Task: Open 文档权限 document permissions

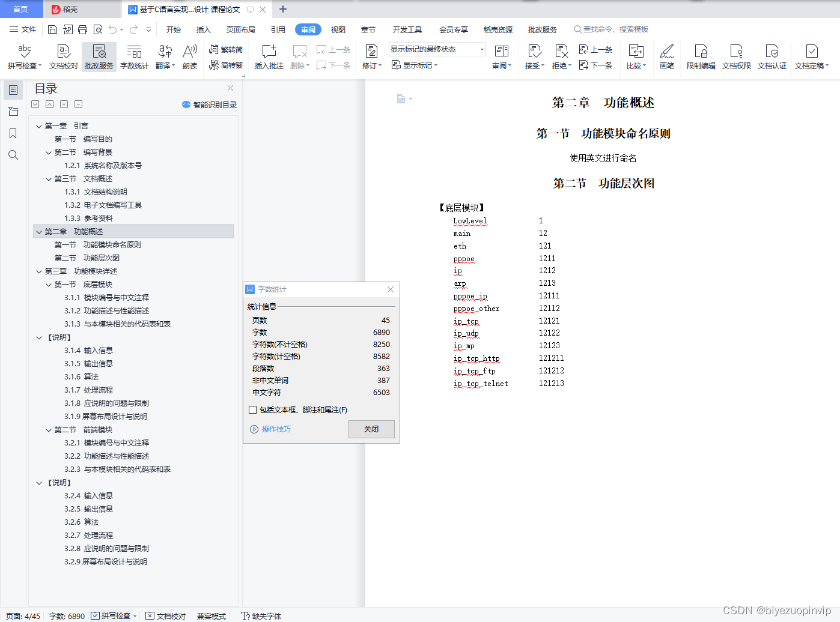Action: [x=737, y=57]
